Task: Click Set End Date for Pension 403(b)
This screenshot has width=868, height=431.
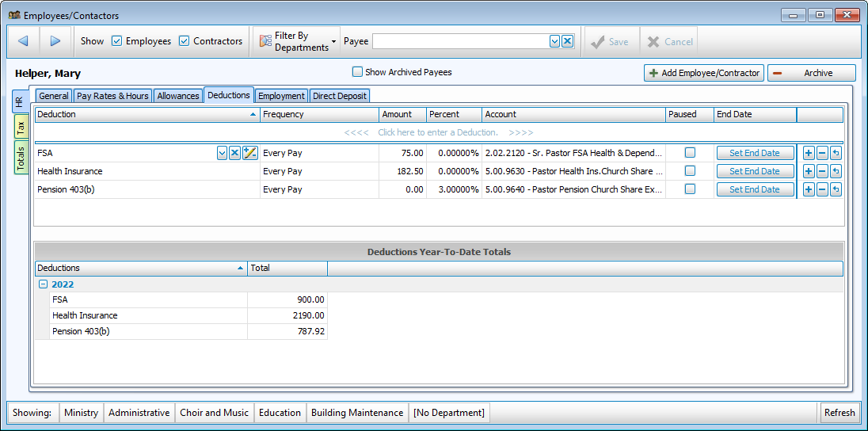Action: [x=754, y=189]
